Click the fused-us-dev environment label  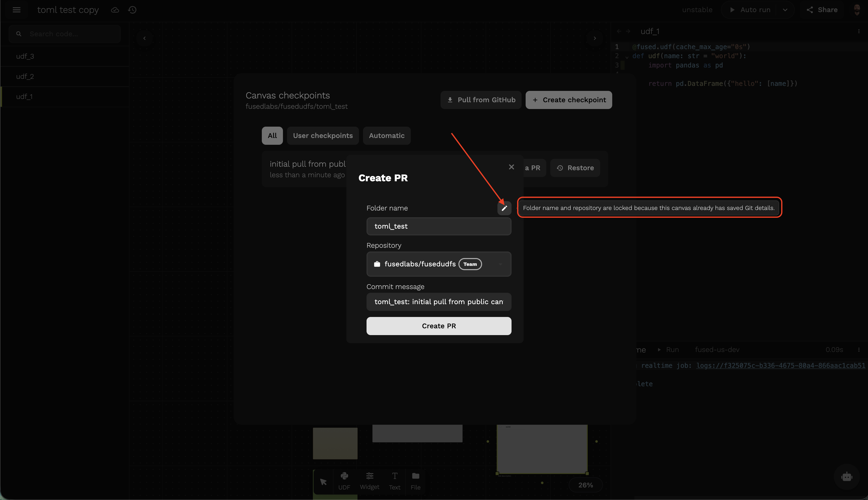click(717, 350)
